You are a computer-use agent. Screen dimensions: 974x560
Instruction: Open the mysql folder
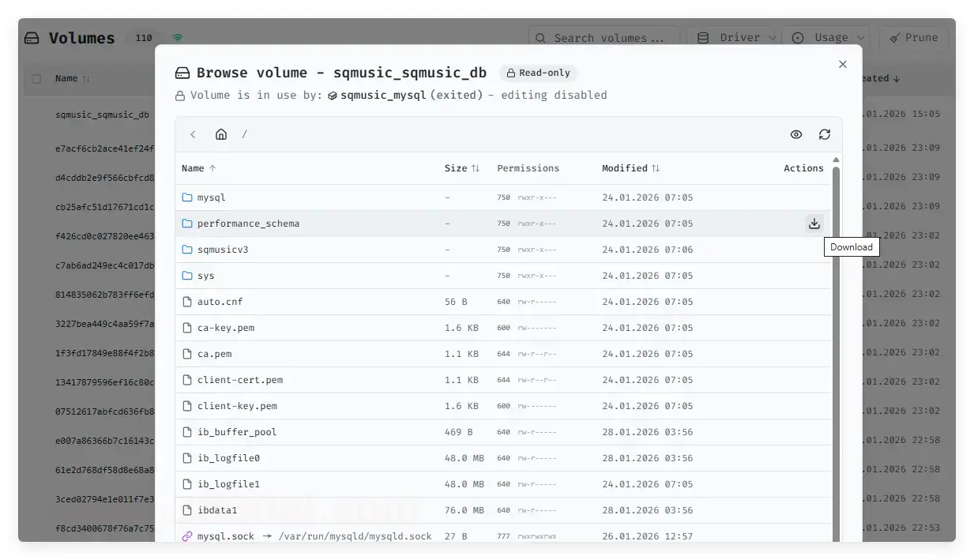point(211,197)
